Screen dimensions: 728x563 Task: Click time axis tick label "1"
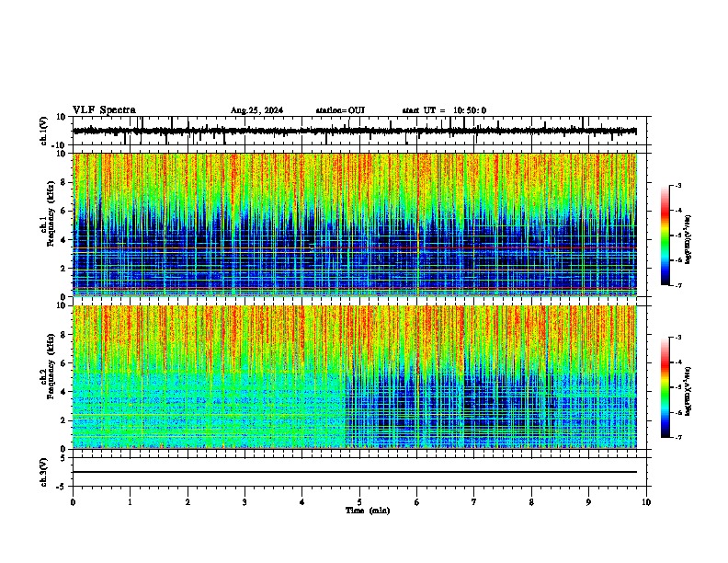tap(130, 502)
